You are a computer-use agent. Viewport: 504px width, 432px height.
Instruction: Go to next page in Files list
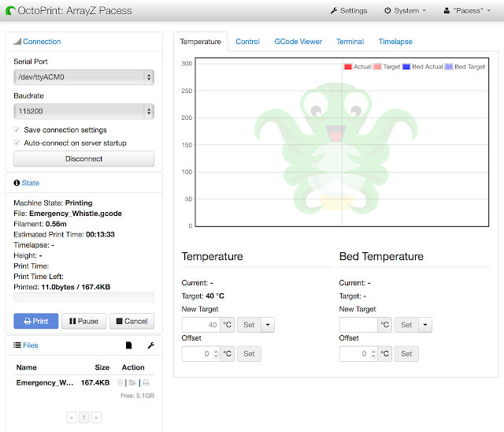tap(96, 418)
